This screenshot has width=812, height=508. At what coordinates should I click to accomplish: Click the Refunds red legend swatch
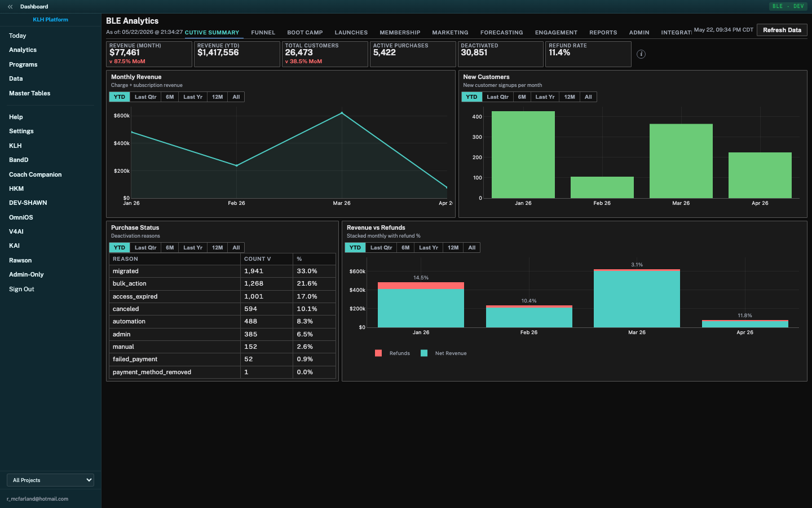(378, 353)
